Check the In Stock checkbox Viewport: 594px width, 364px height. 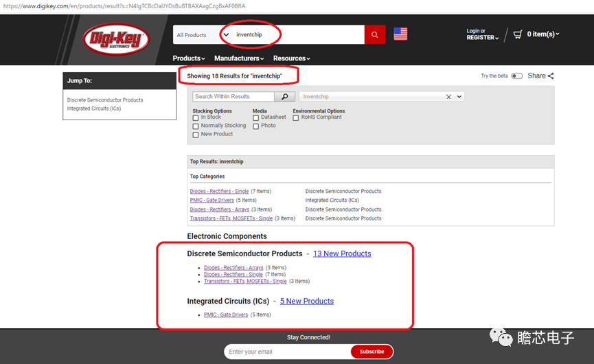coord(196,118)
